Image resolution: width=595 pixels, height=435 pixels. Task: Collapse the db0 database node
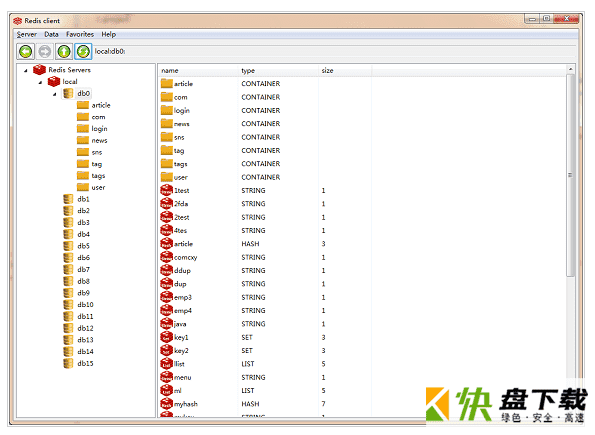tap(55, 94)
